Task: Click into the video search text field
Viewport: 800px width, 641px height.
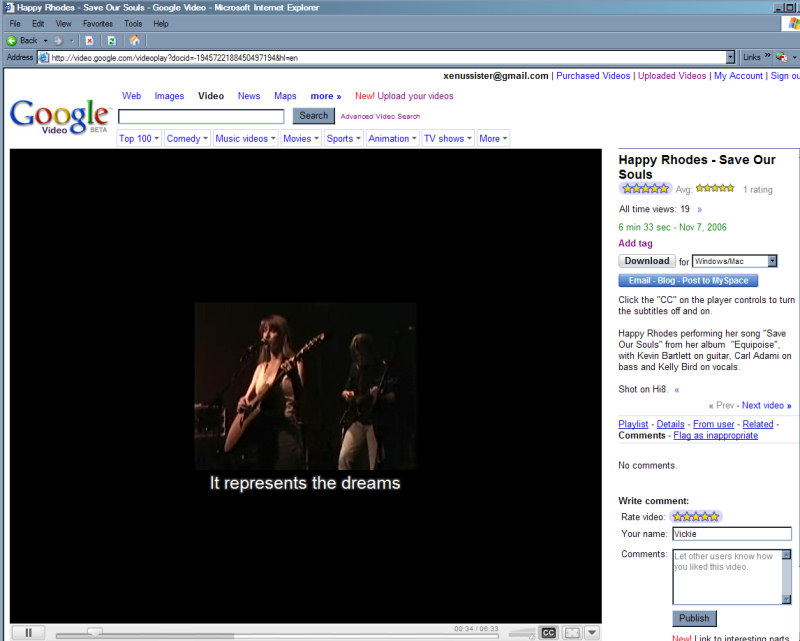Action: click(201, 116)
